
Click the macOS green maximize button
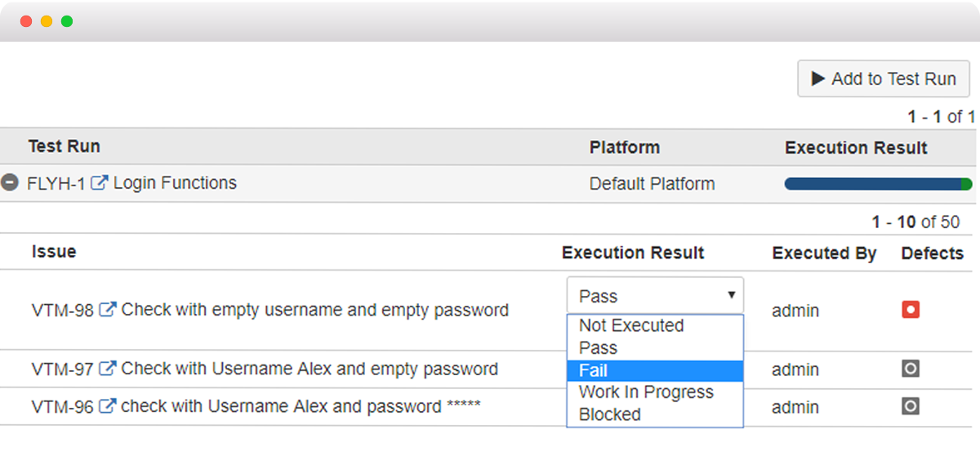[x=67, y=21]
